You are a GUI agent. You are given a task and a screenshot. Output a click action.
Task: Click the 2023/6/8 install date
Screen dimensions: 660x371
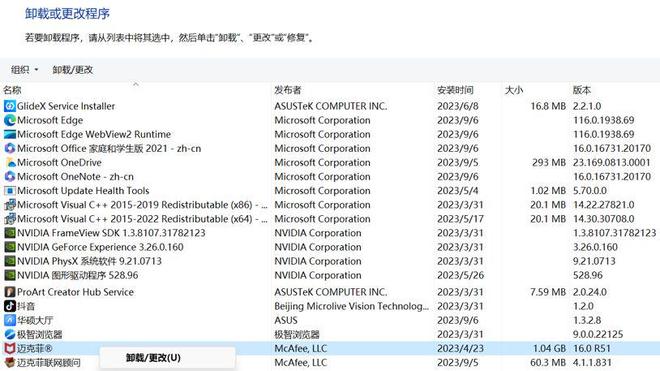coord(458,106)
